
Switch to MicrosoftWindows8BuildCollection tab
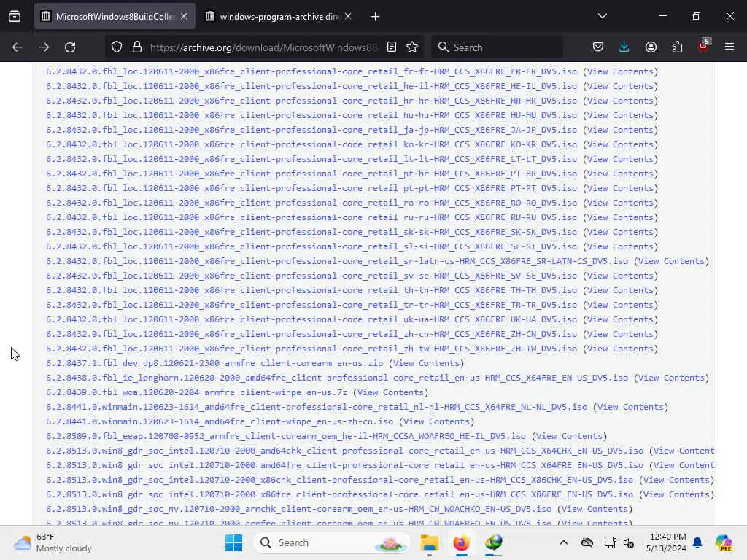[115, 17]
